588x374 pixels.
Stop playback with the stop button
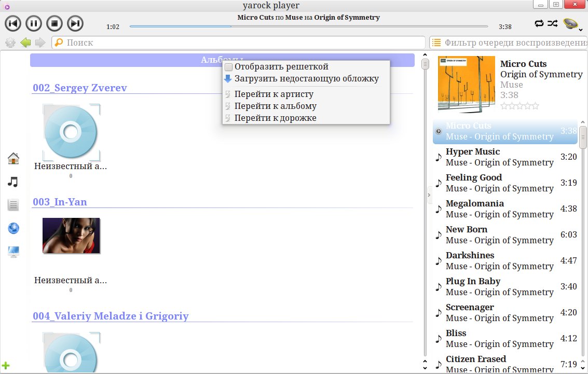pyautogui.click(x=54, y=23)
